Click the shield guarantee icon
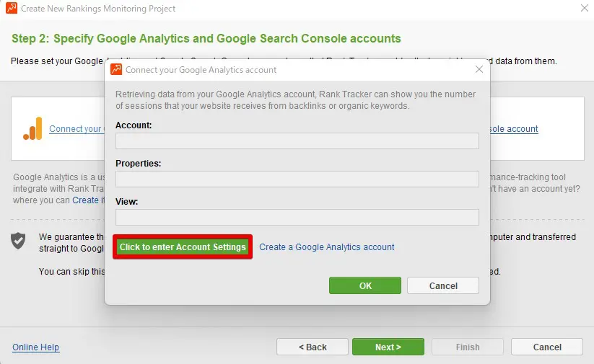The height and width of the screenshot is (364, 594). pos(19,241)
